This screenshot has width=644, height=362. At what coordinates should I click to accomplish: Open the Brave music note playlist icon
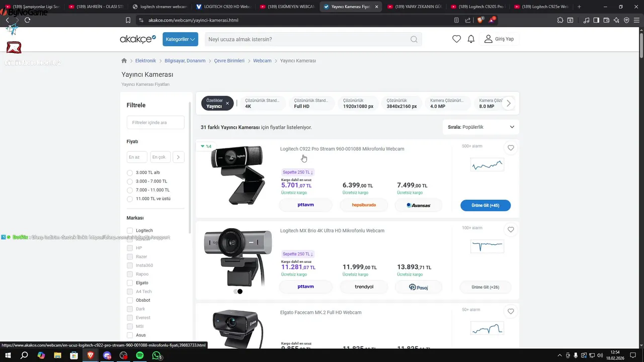point(586,20)
